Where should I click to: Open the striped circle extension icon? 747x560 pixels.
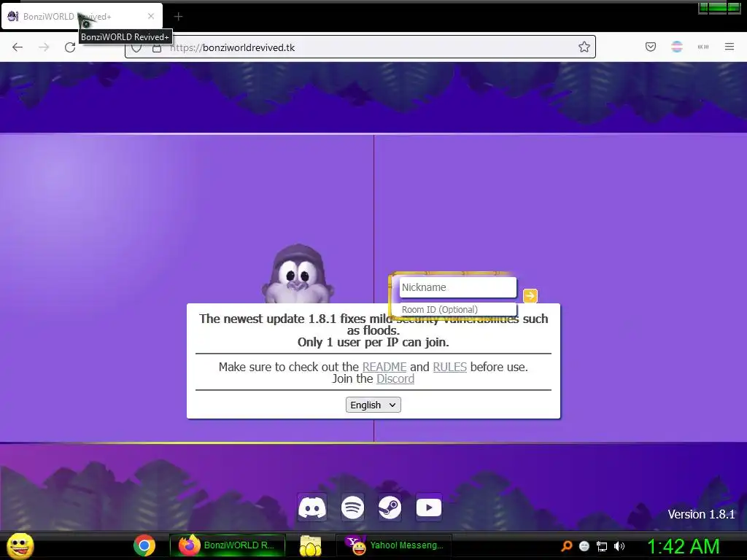(677, 47)
